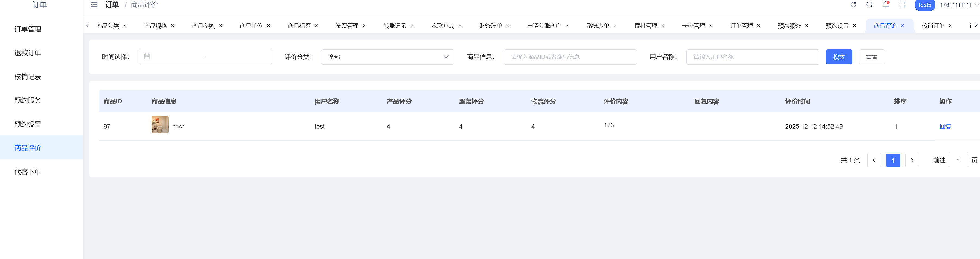Screen dimensions: 980x259
Task: Expand the 评价分类 dropdown
Action: point(387,57)
